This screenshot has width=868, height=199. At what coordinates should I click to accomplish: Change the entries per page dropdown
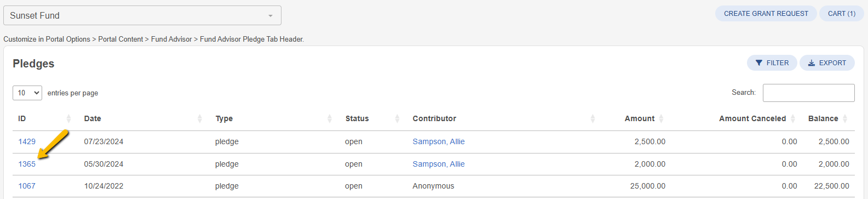tap(27, 93)
